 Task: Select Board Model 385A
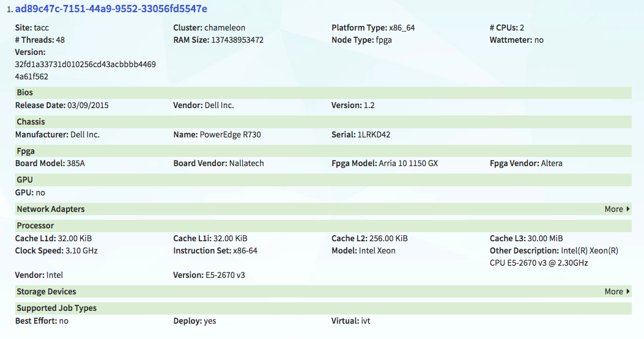pos(76,163)
